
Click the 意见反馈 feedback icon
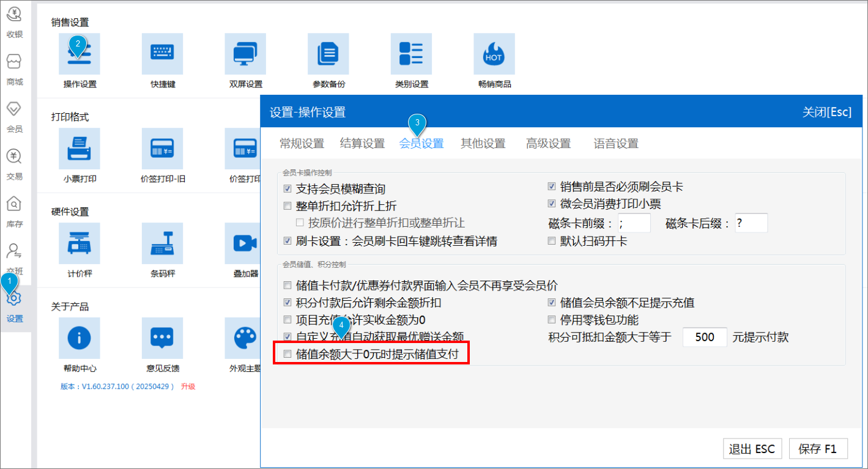point(162,339)
